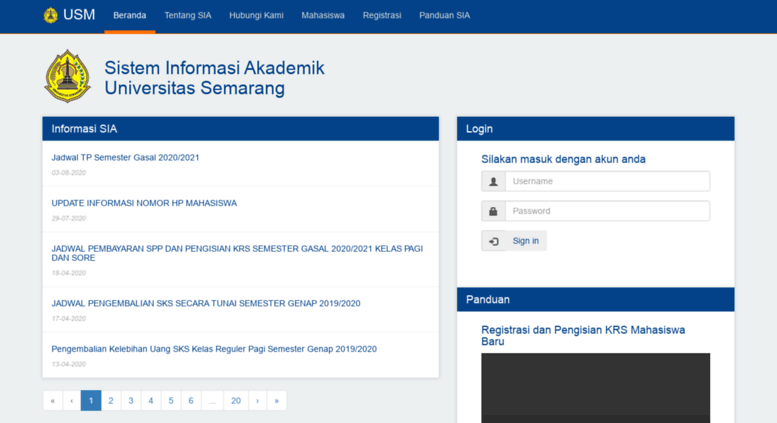Click the date 29-07-2020
The image size is (777, 423).
coord(69,218)
